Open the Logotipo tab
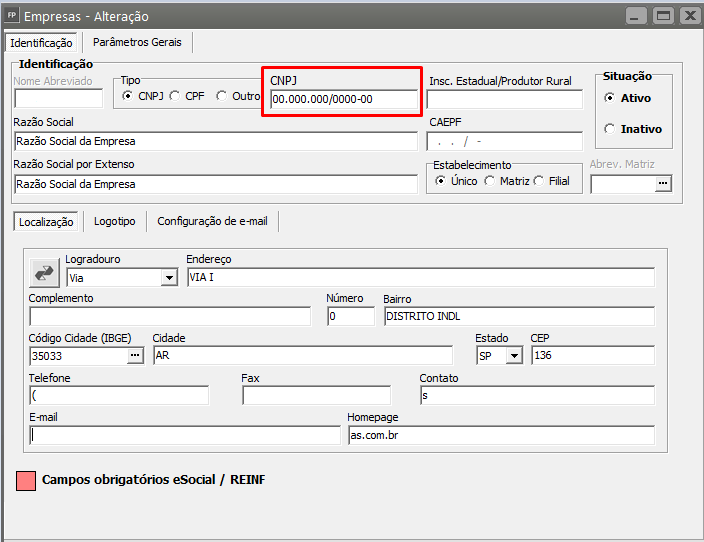704x542 pixels. pyautogui.click(x=115, y=221)
